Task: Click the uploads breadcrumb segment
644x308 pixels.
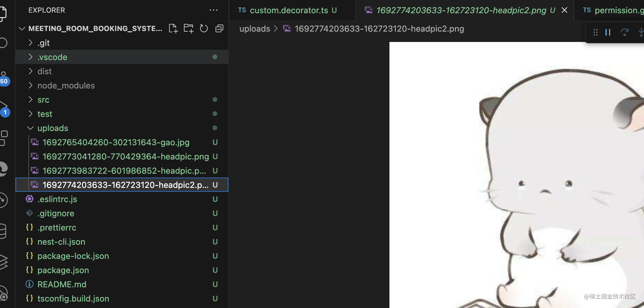Action: click(255, 29)
